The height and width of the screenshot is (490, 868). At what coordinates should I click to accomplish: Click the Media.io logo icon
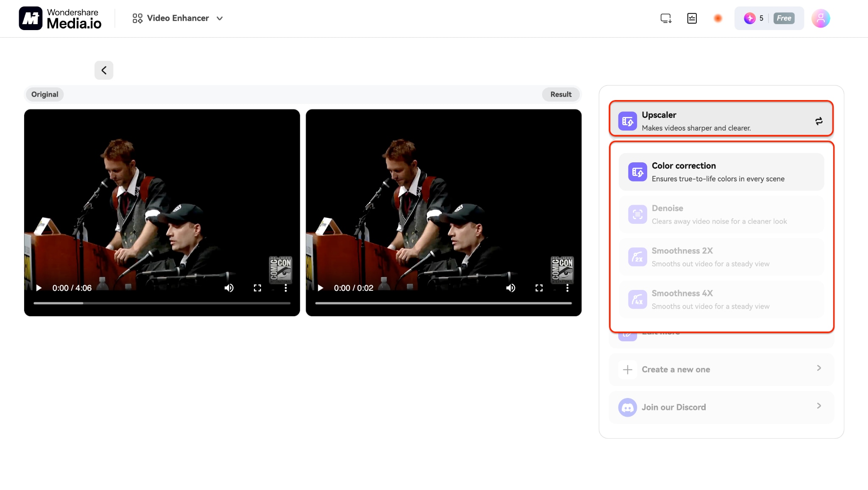point(31,18)
